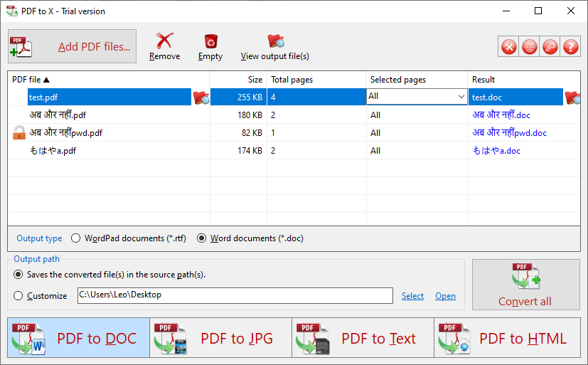Viewport: 588px width, 365px height.
Task: Empty the list using the trash icon
Action: (x=210, y=41)
